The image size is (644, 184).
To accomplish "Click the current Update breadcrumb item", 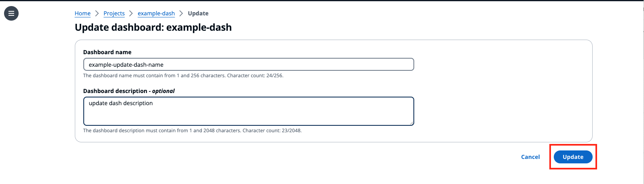I will click(x=198, y=13).
